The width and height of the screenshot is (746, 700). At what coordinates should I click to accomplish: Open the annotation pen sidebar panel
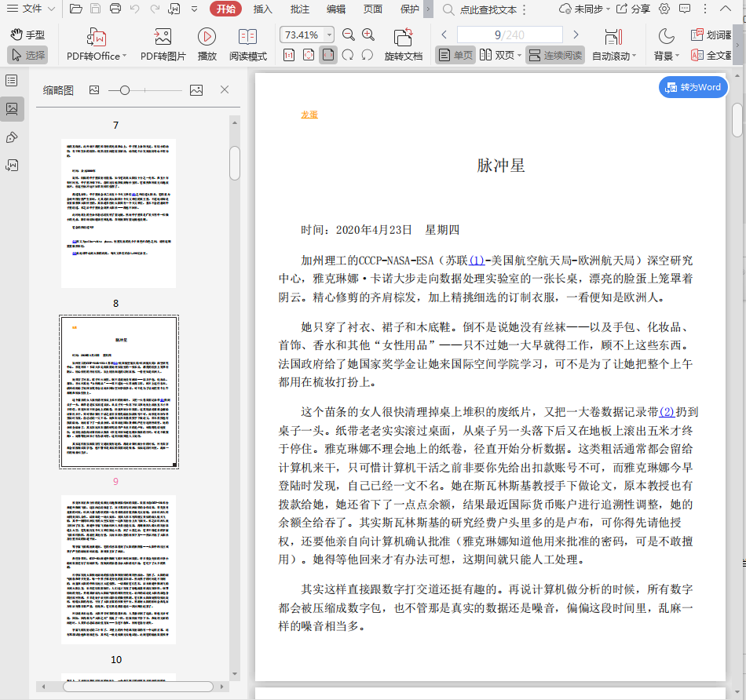tap(12, 137)
